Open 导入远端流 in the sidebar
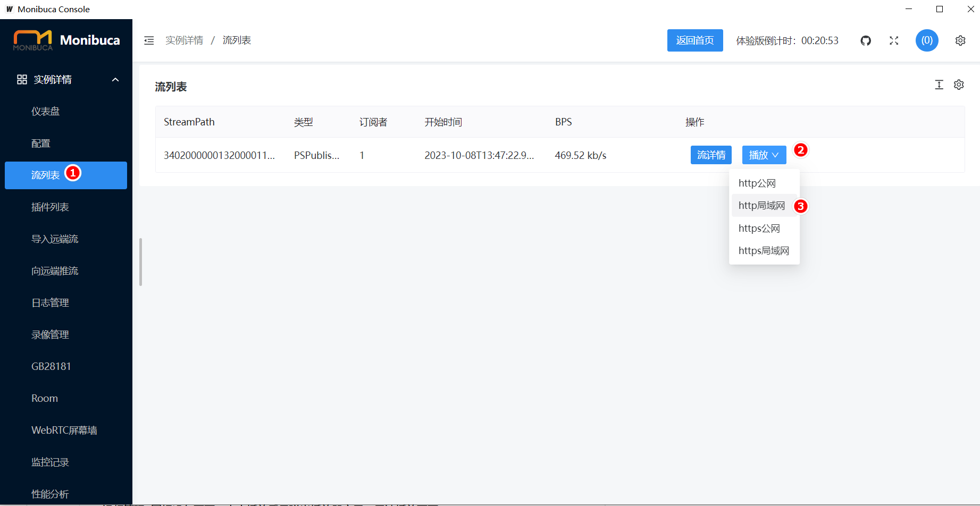This screenshot has height=506, width=980. pos(66,239)
